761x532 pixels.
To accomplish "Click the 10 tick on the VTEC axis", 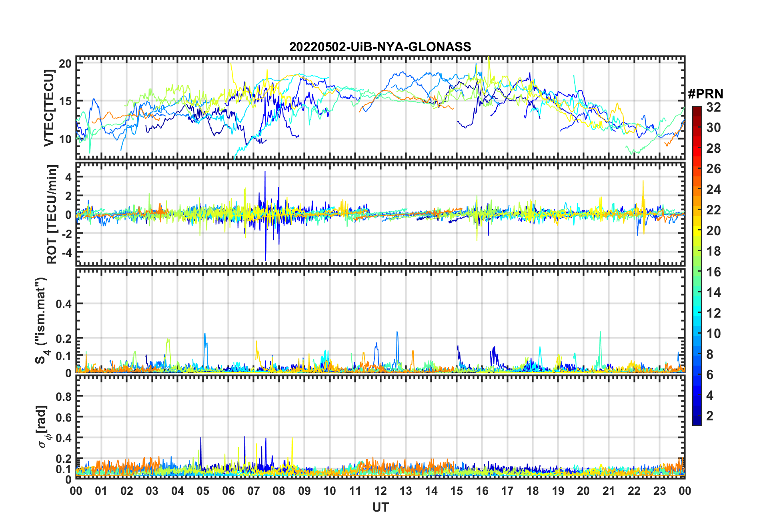I will tap(65, 139).
